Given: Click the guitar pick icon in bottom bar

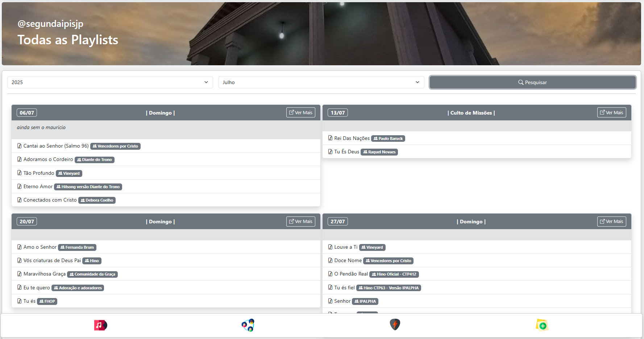Looking at the screenshot, I should 395,324.
